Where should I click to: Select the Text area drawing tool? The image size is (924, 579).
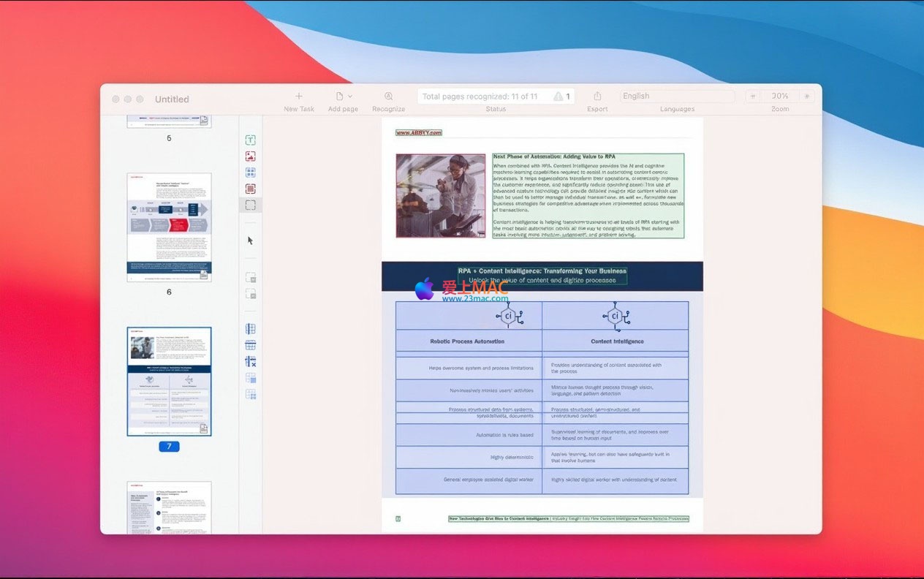click(250, 140)
